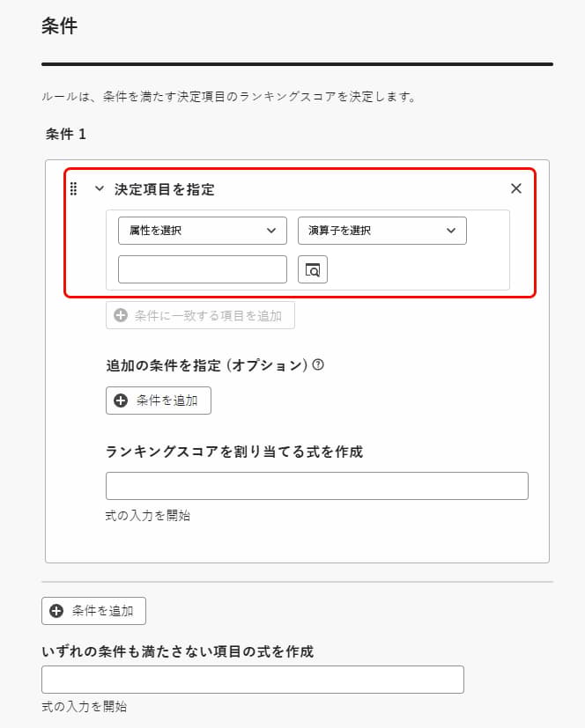
Task: Click the 決定項目を指定 label text
Action: click(x=165, y=188)
